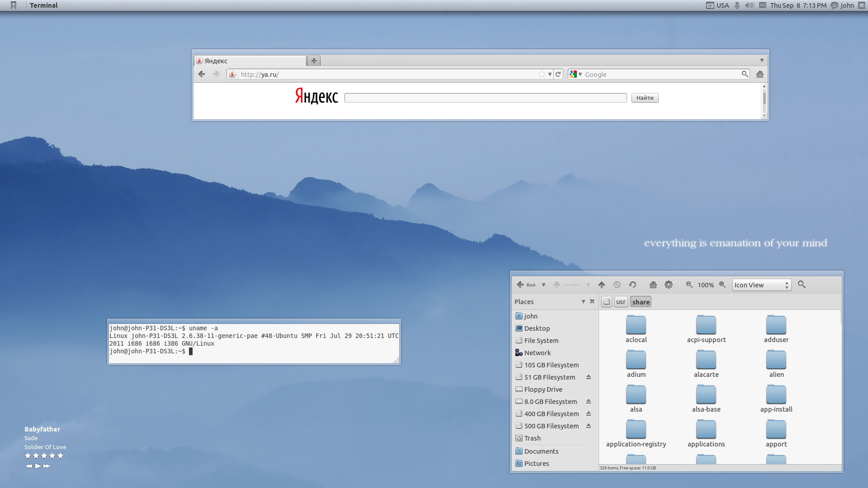This screenshot has height=488, width=868.
Task: Open the tab list dropdown arrow
Action: pyautogui.click(x=762, y=60)
